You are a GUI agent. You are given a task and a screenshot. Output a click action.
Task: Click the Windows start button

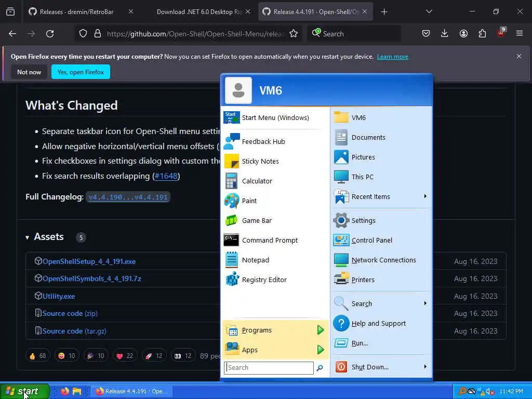pyautogui.click(x=24, y=391)
